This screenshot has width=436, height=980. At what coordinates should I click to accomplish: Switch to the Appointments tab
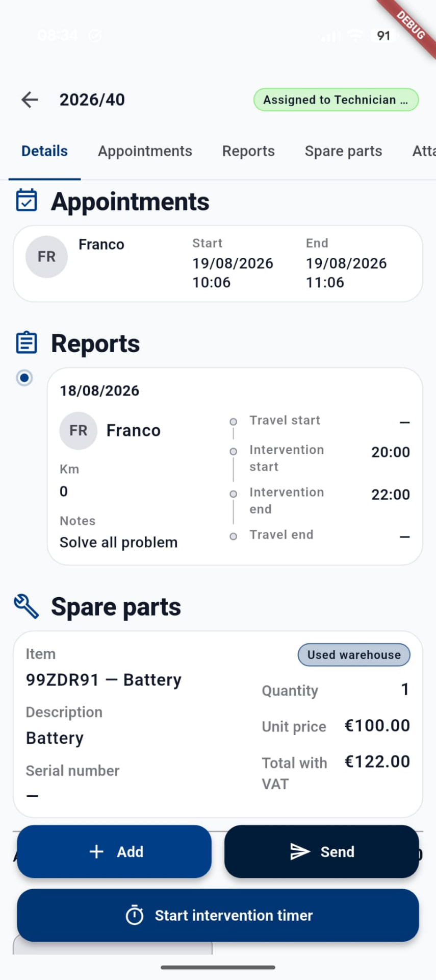[145, 151]
